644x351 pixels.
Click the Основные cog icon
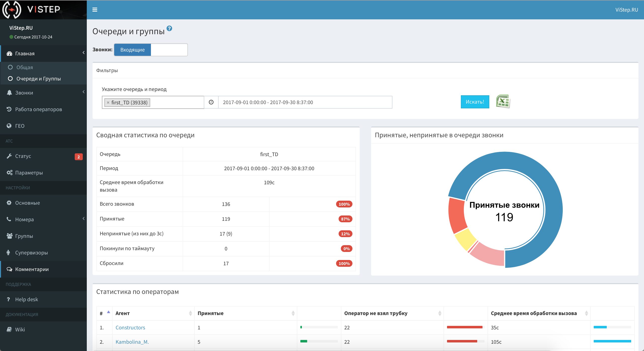(x=9, y=203)
